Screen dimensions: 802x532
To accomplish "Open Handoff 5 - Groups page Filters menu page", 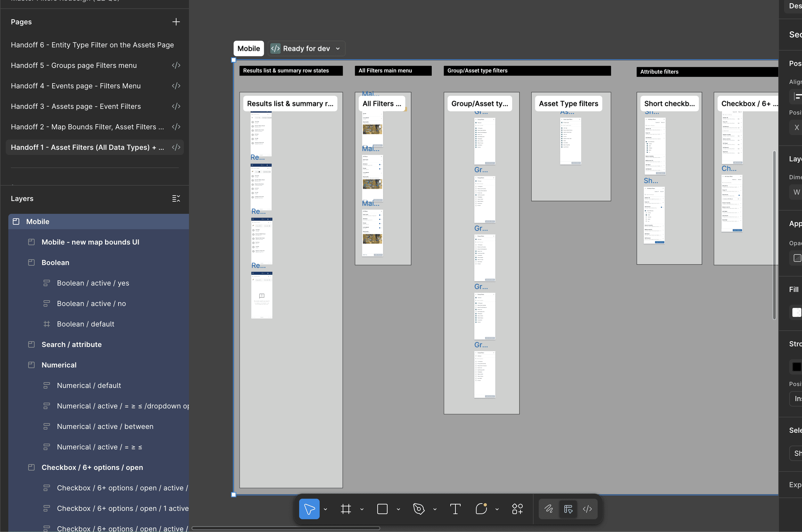I will (74, 65).
